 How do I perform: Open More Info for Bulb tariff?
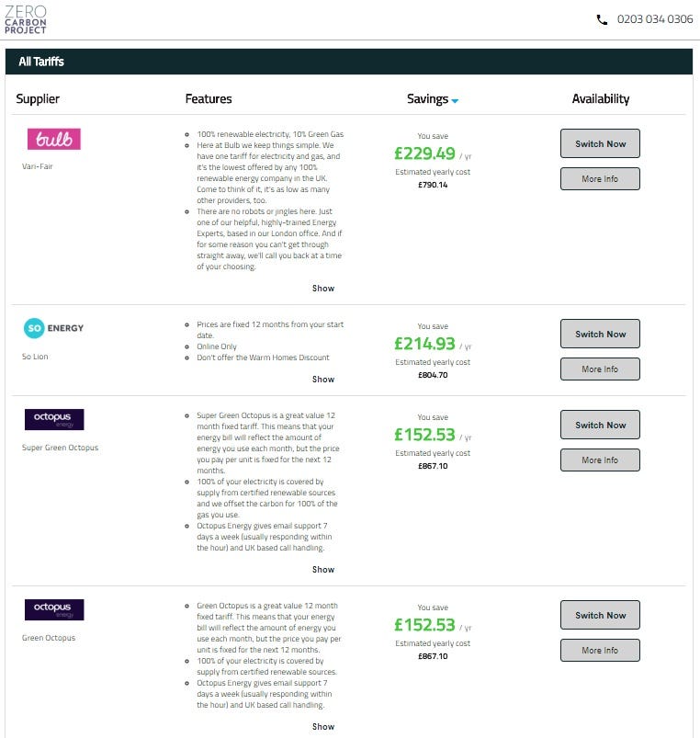click(600, 179)
